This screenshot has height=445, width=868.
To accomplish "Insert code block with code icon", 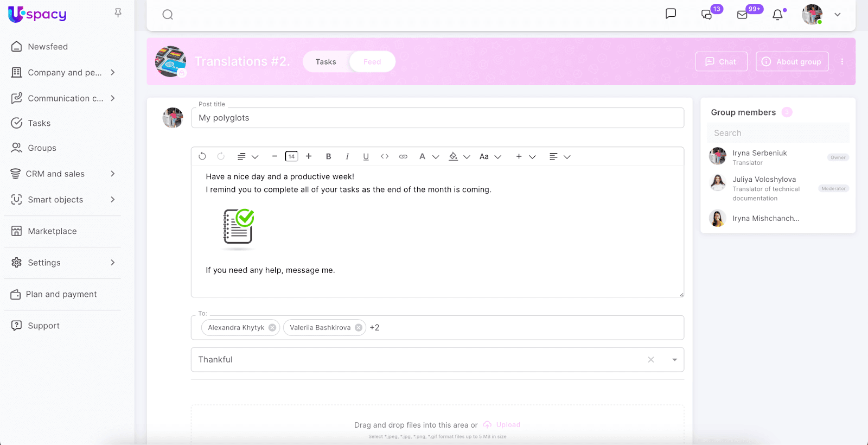I will click(385, 156).
